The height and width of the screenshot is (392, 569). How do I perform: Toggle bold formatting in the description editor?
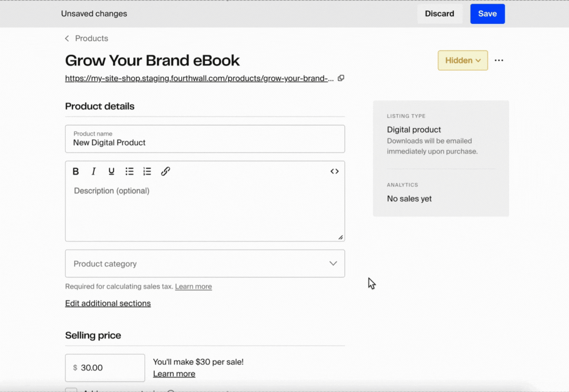click(75, 171)
